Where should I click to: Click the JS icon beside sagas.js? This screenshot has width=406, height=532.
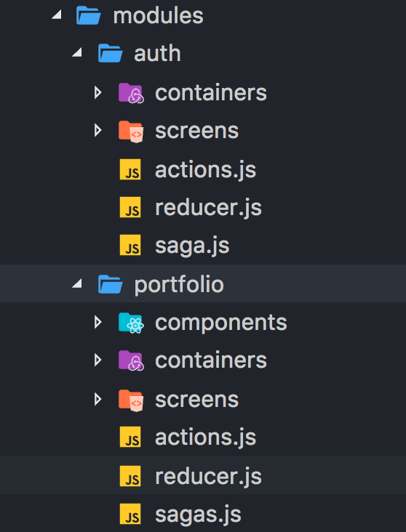point(130,514)
